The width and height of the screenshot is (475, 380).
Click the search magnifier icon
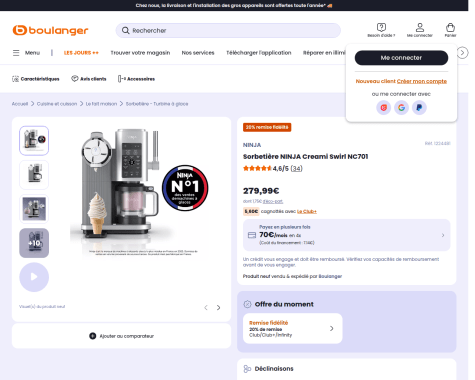(125, 30)
